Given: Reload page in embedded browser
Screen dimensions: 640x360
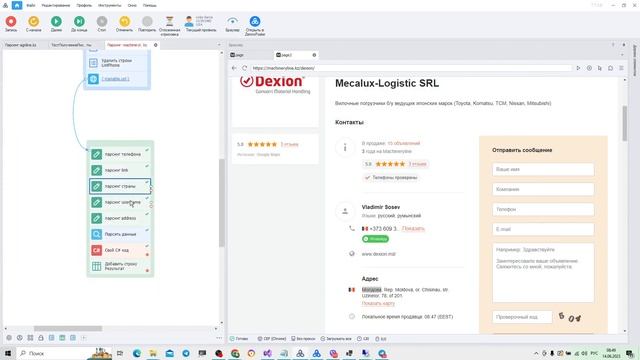Looking at the screenshot, I should (x=244, y=68).
